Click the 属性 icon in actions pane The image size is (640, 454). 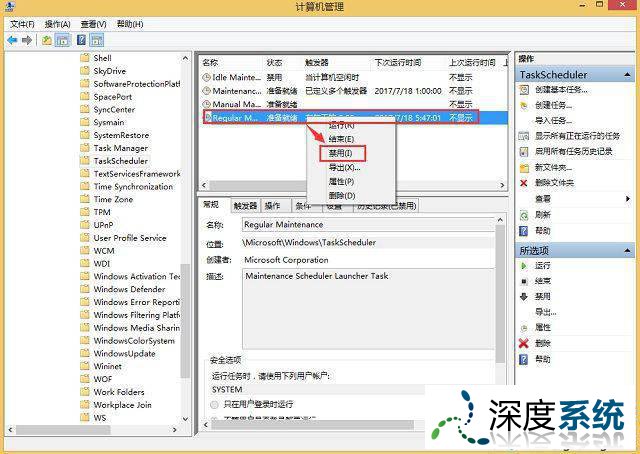(524, 327)
